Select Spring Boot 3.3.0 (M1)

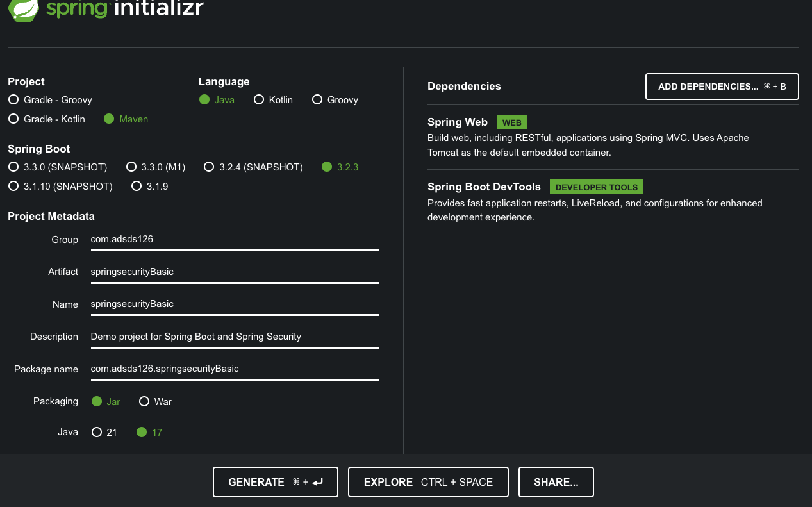coord(156,167)
